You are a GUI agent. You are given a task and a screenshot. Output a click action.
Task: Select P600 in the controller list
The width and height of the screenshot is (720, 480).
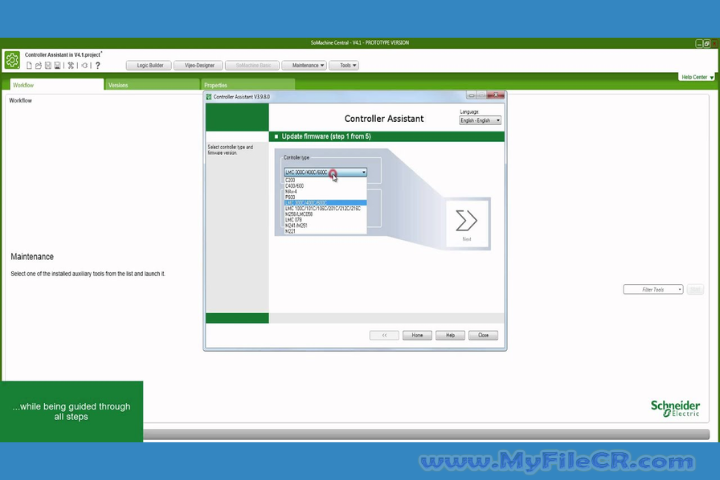[x=325, y=197]
